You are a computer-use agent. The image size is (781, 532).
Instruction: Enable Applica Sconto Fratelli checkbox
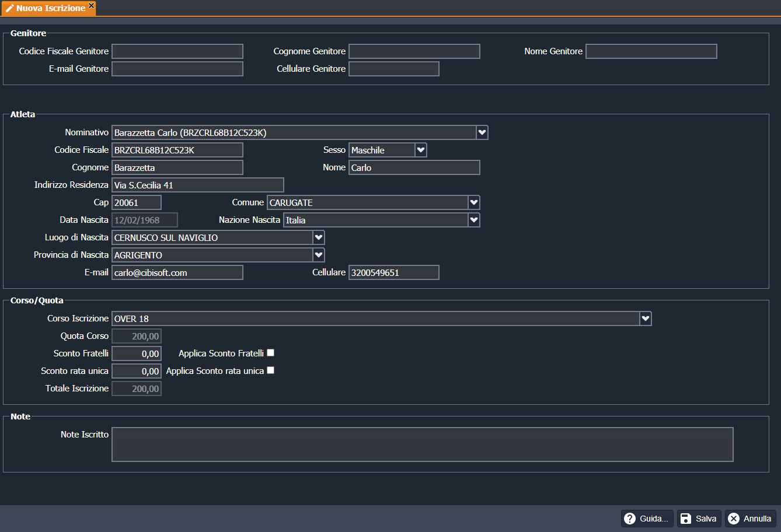point(270,353)
